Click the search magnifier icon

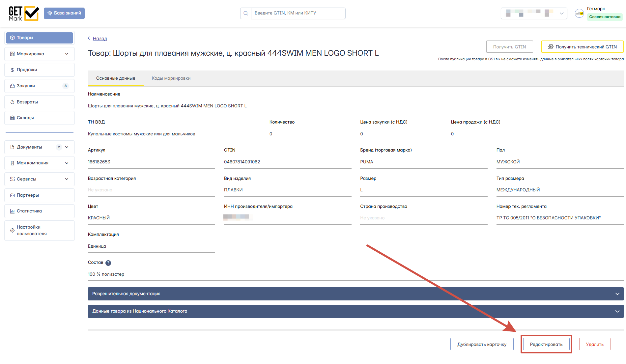pyautogui.click(x=246, y=13)
